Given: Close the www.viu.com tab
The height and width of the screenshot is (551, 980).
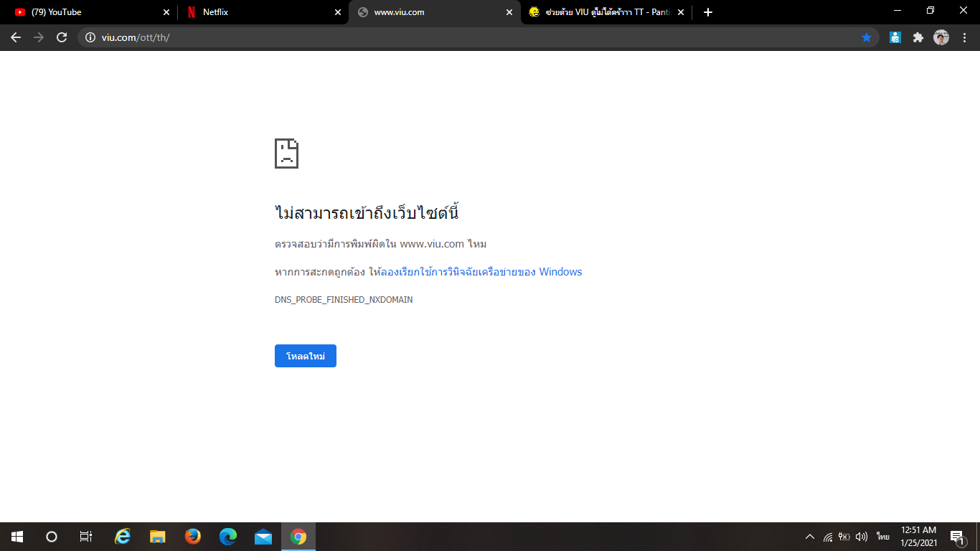Looking at the screenshot, I should [509, 12].
